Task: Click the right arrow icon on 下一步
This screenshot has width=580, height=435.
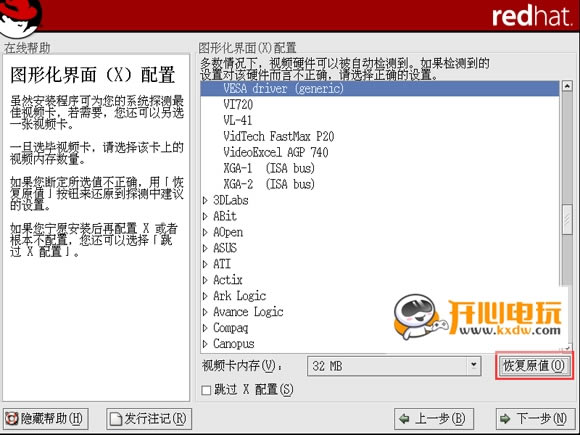Action: tap(505, 419)
